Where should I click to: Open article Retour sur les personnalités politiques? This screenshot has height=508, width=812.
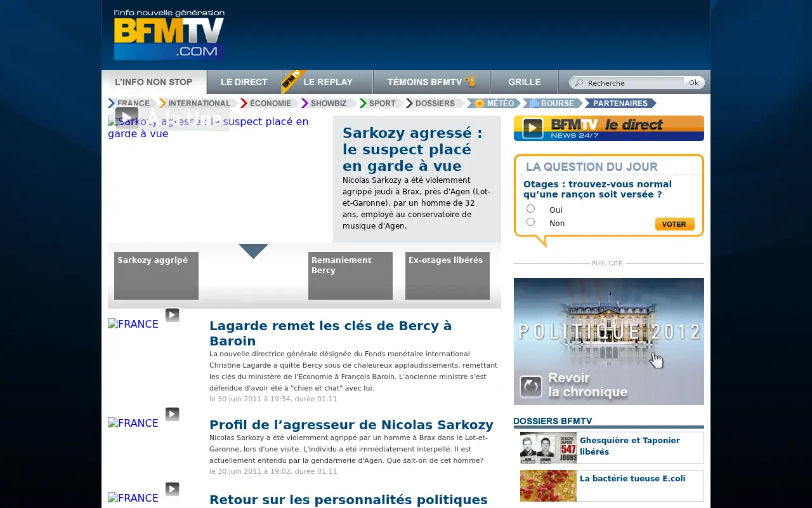point(348,500)
